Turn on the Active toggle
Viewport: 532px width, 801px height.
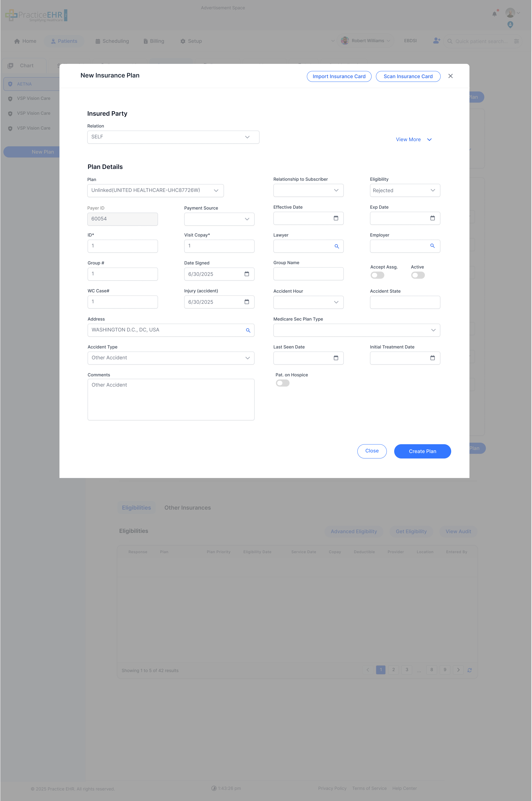(418, 275)
